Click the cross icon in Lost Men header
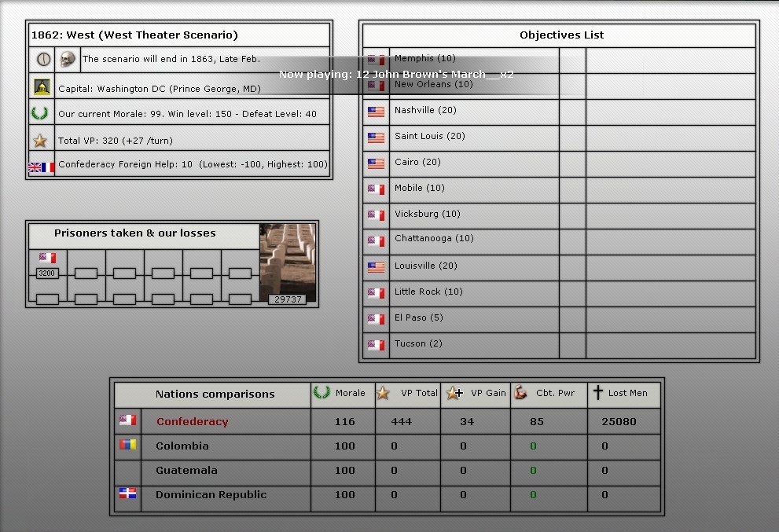Viewport: 779px width, 532px height. tap(597, 393)
